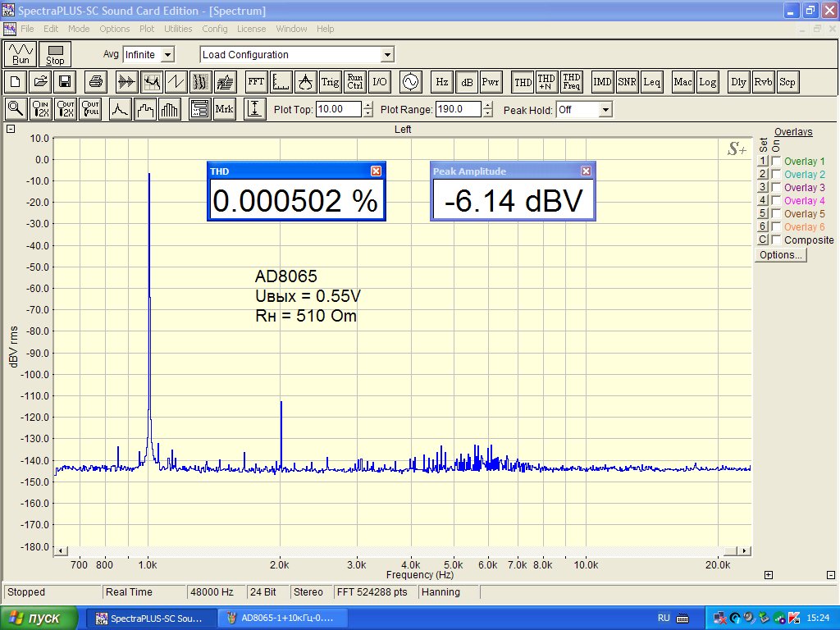Open FFT settings toolbar button

tap(256, 82)
